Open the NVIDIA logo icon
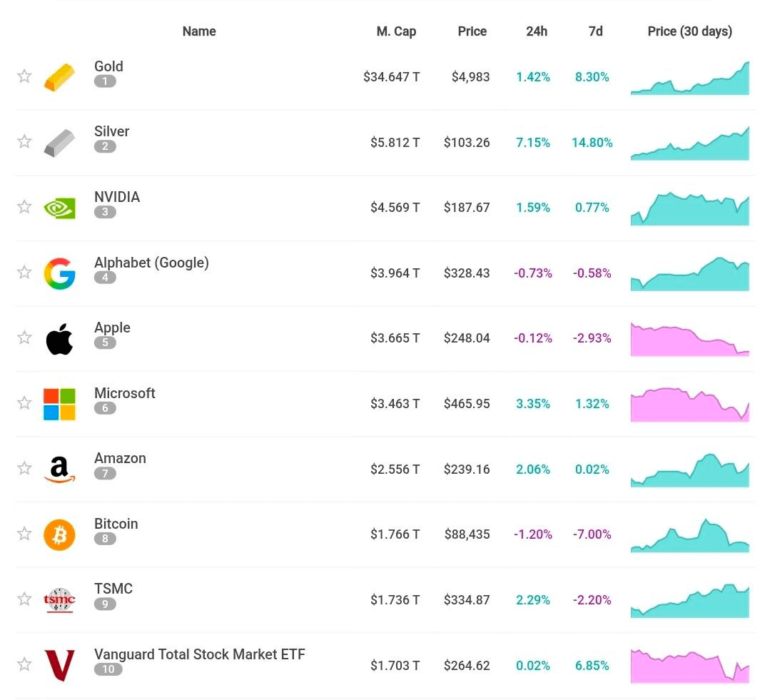This screenshot has width=770, height=700. coord(59,208)
